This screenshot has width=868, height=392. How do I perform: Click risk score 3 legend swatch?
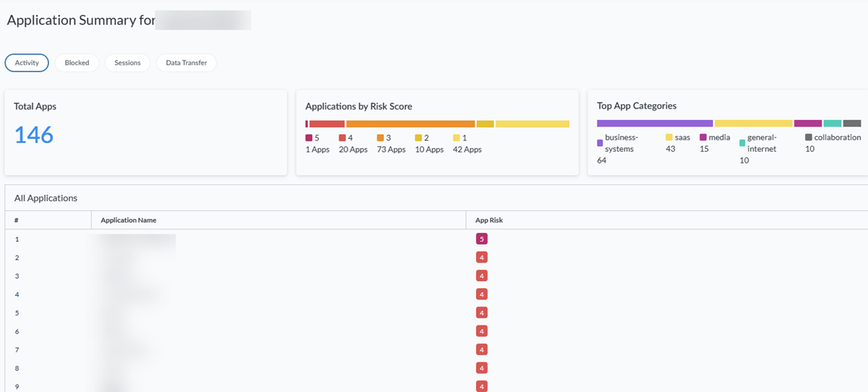pyautogui.click(x=380, y=137)
